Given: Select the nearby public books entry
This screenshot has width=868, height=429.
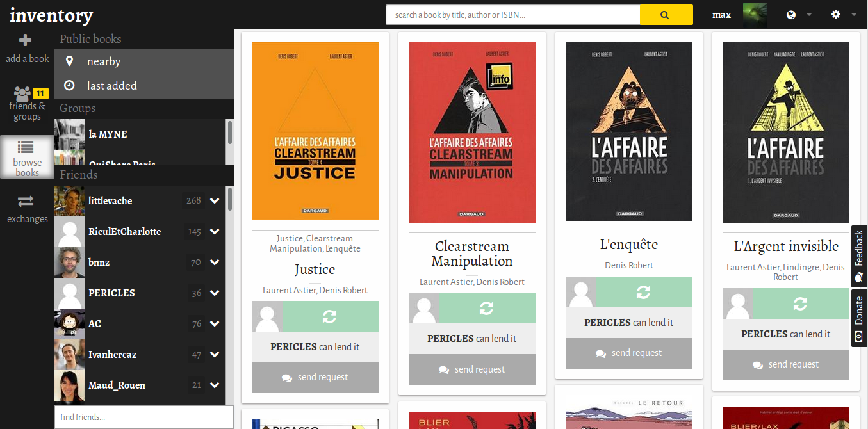Looking at the screenshot, I should click(x=144, y=61).
